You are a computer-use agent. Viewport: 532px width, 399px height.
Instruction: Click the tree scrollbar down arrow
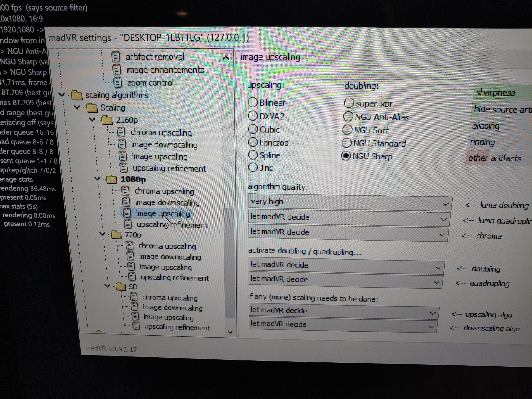230,332
